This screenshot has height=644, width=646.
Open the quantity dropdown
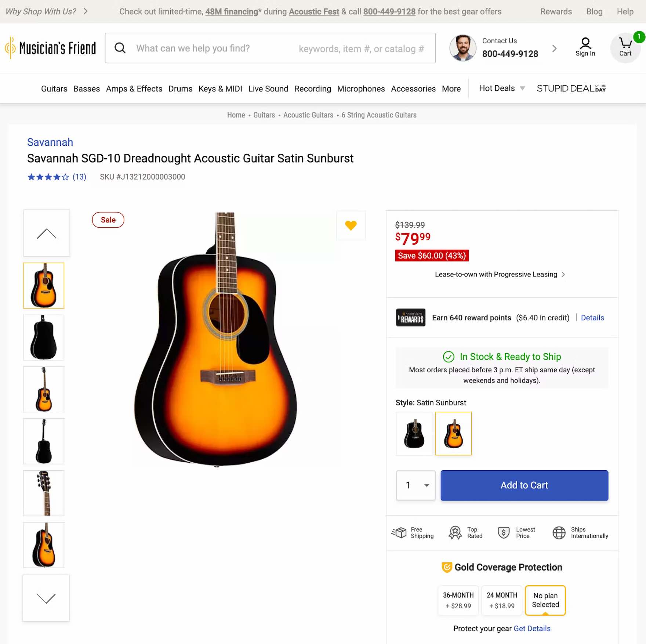(x=416, y=485)
